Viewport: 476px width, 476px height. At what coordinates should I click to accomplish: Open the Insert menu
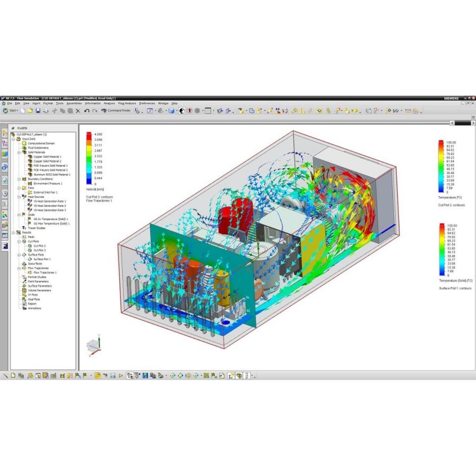[36, 104]
